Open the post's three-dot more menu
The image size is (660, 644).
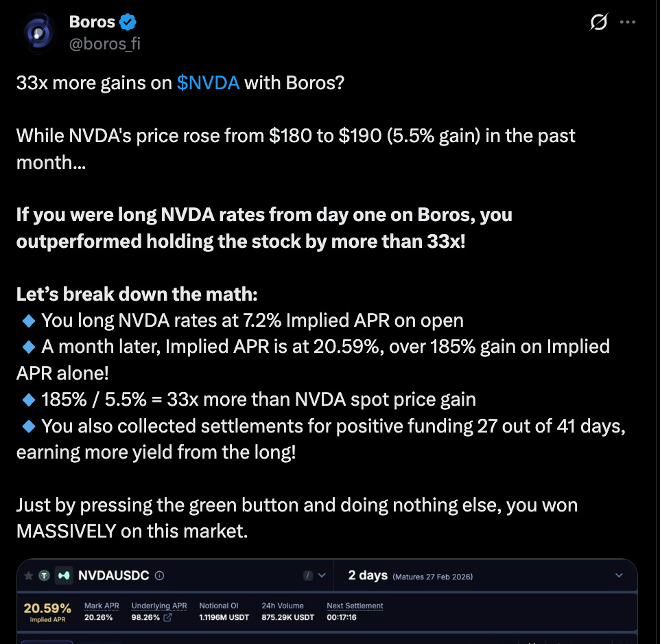click(628, 22)
